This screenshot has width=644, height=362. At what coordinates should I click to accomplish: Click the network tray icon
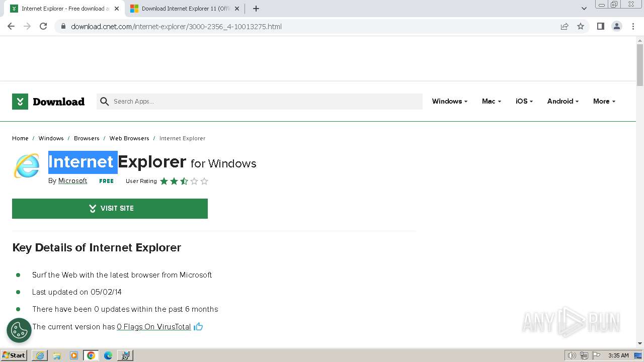pyautogui.click(x=584, y=355)
